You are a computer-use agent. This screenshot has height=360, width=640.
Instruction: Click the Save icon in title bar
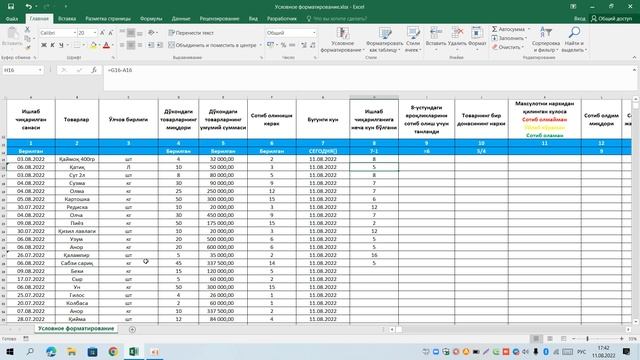[11, 7]
